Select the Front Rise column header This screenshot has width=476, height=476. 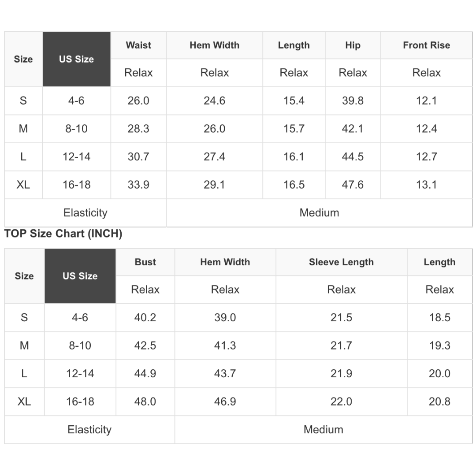(x=427, y=45)
